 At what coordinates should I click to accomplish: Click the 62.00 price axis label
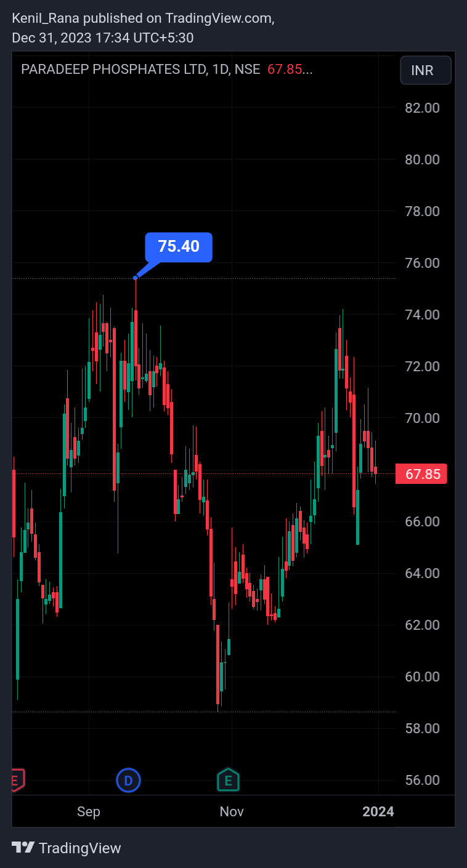[422, 625]
